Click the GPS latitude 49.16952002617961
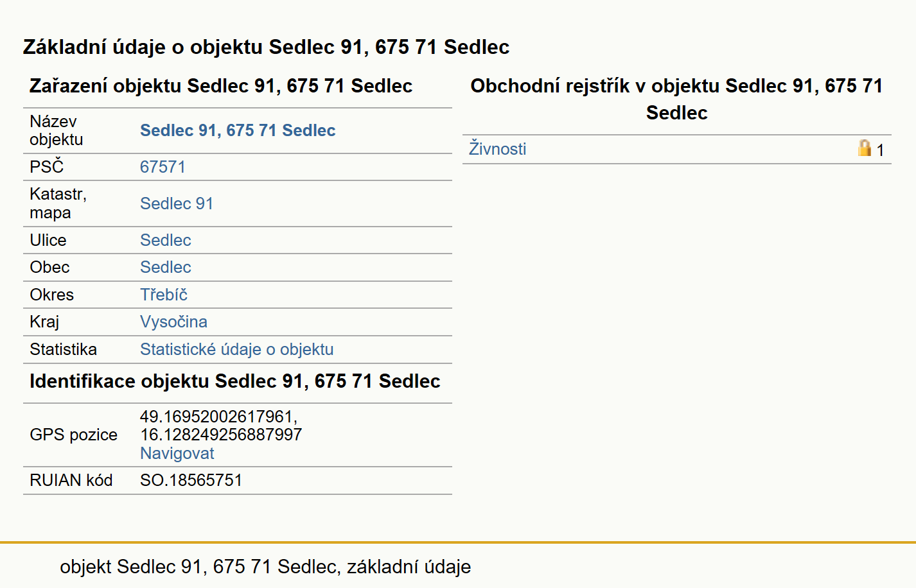The image size is (916, 588). pyautogui.click(x=218, y=417)
